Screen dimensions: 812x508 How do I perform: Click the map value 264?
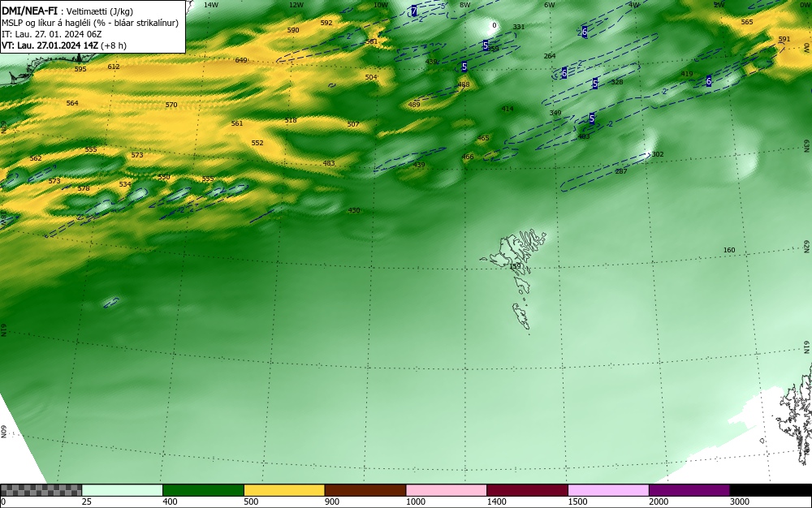click(x=550, y=56)
